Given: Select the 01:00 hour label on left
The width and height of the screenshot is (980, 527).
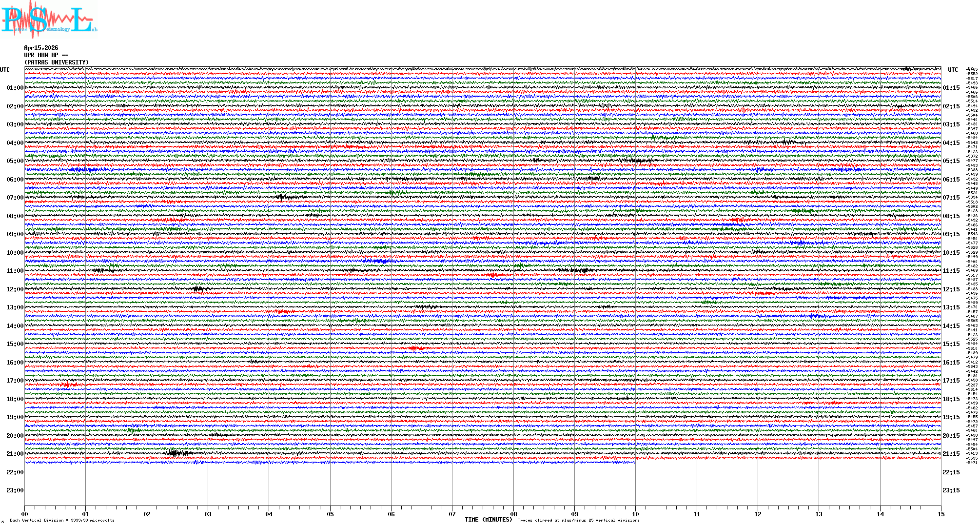Looking at the screenshot, I should click(x=15, y=88).
